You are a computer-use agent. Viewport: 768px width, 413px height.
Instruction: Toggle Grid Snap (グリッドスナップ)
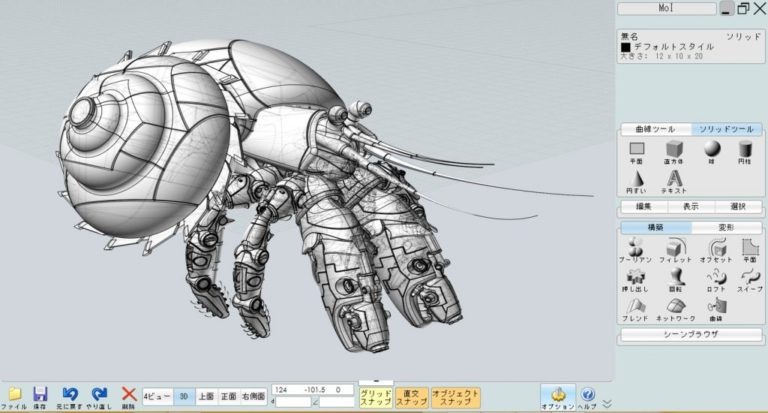tap(375, 397)
